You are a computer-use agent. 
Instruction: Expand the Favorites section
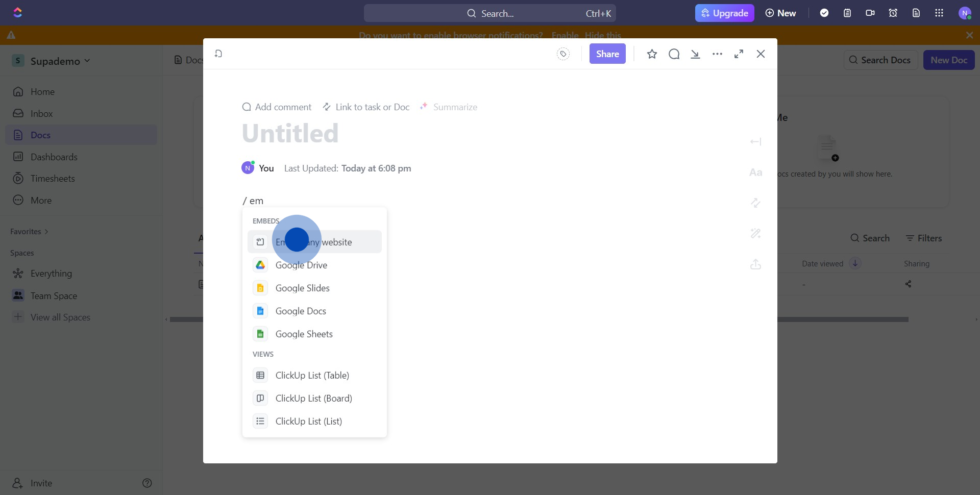click(29, 231)
